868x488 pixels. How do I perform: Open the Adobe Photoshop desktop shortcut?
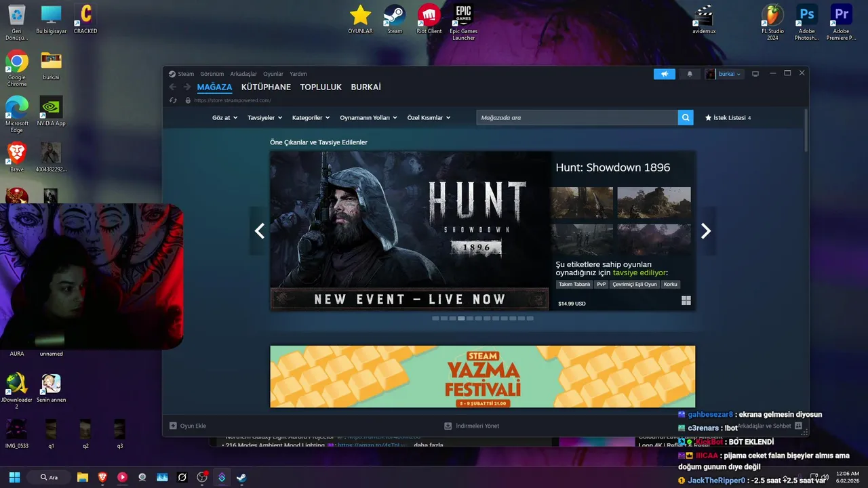tap(806, 22)
